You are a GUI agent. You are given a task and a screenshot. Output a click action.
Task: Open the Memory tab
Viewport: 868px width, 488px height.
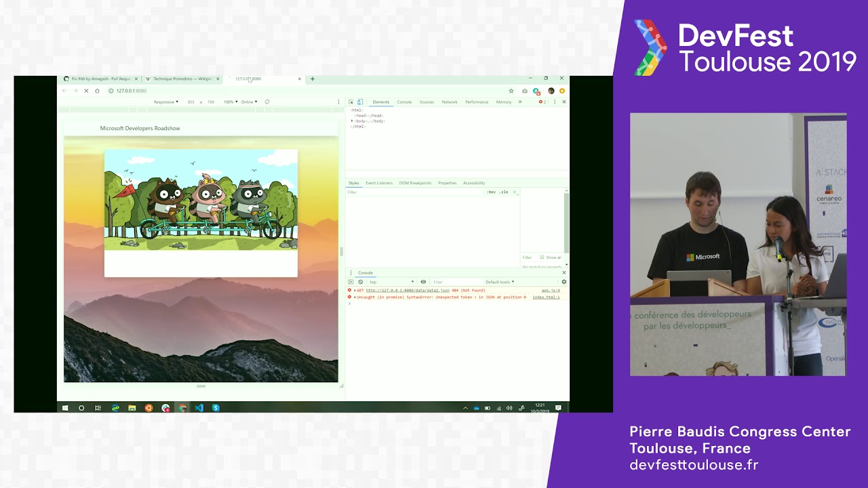click(x=504, y=102)
